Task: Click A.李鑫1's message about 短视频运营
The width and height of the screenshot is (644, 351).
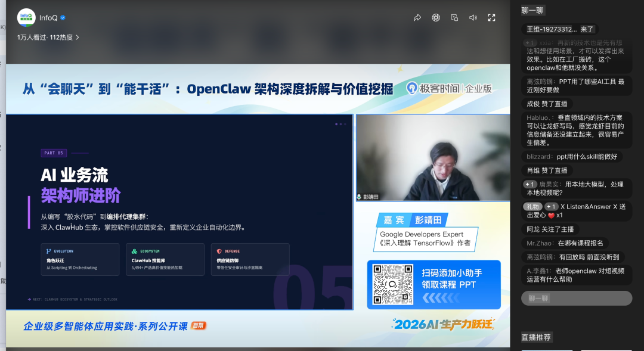Action: point(576,275)
